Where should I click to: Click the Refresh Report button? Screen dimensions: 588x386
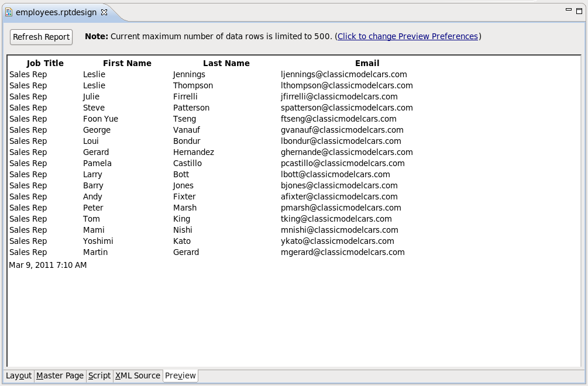click(41, 37)
